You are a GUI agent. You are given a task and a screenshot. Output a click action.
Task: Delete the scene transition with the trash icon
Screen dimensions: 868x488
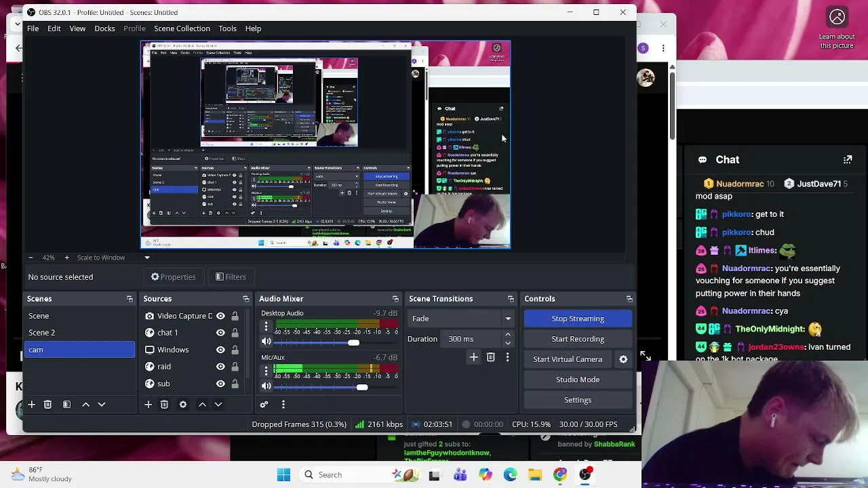point(490,357)
